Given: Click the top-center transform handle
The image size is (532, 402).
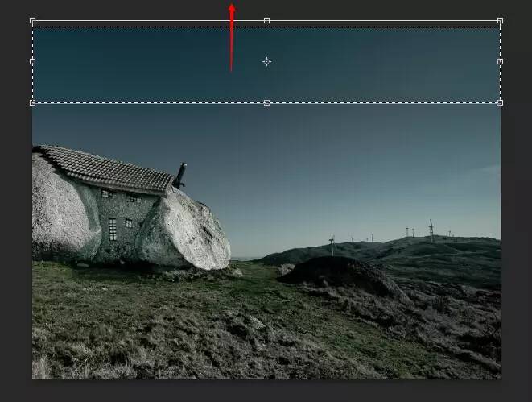Looking at the screenshot, I should [x=266, y=20].
